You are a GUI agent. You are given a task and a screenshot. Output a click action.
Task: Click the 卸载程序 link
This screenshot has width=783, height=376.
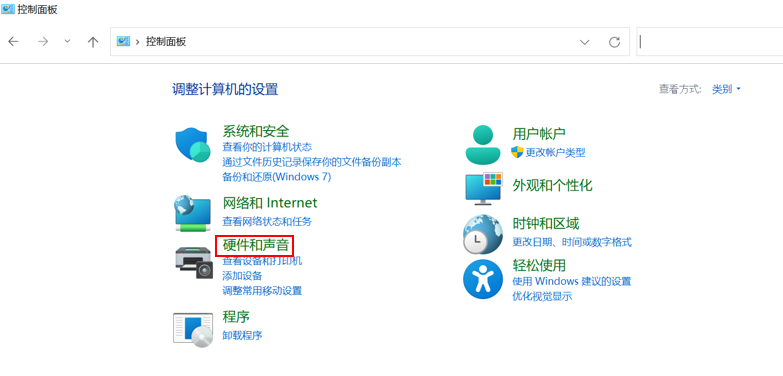coord(242,335)
